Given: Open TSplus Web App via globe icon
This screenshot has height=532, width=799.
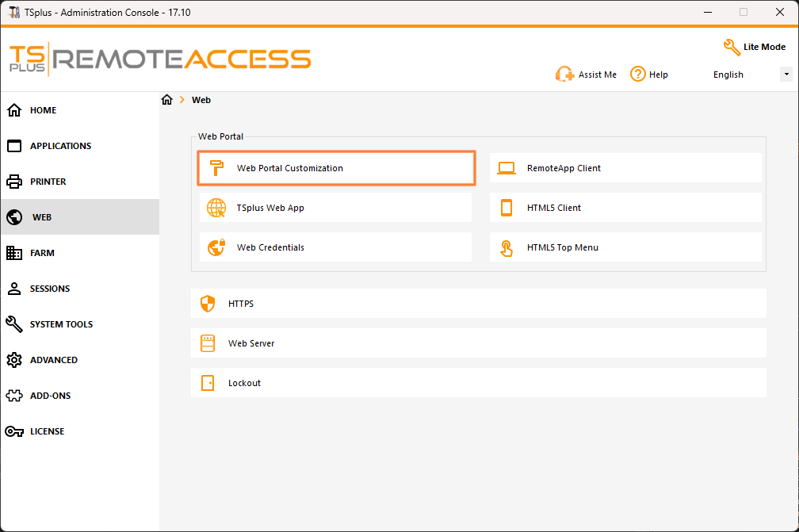Looking at the screenshot, I should click(x=216, y=208).
